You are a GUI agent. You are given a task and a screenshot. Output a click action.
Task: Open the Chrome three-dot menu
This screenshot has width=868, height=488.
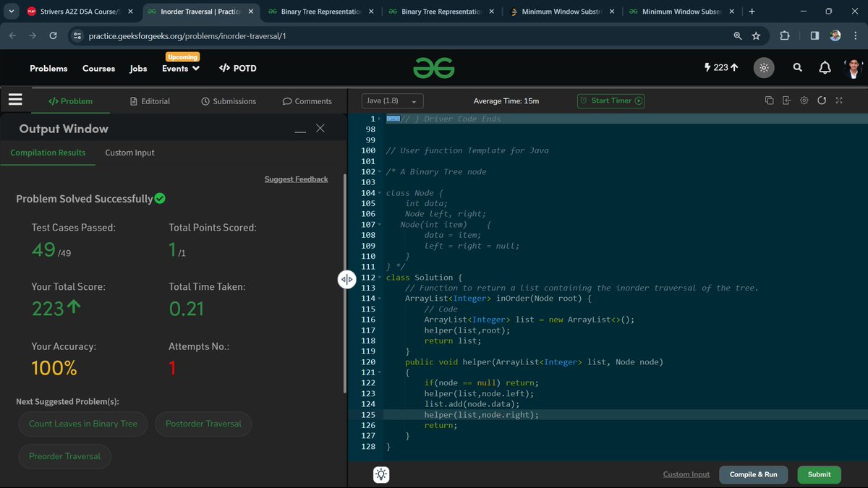pos(856,35)
